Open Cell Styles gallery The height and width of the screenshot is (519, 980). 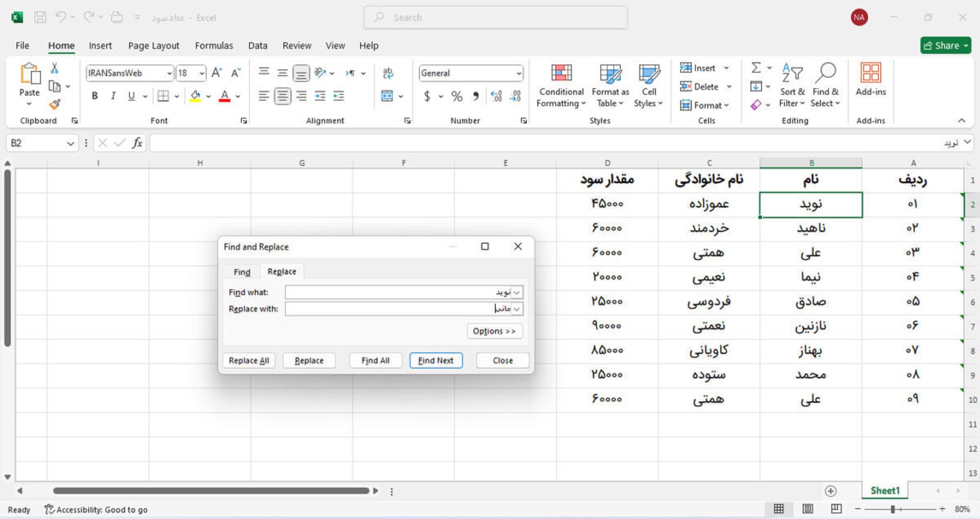click(649, 86)
